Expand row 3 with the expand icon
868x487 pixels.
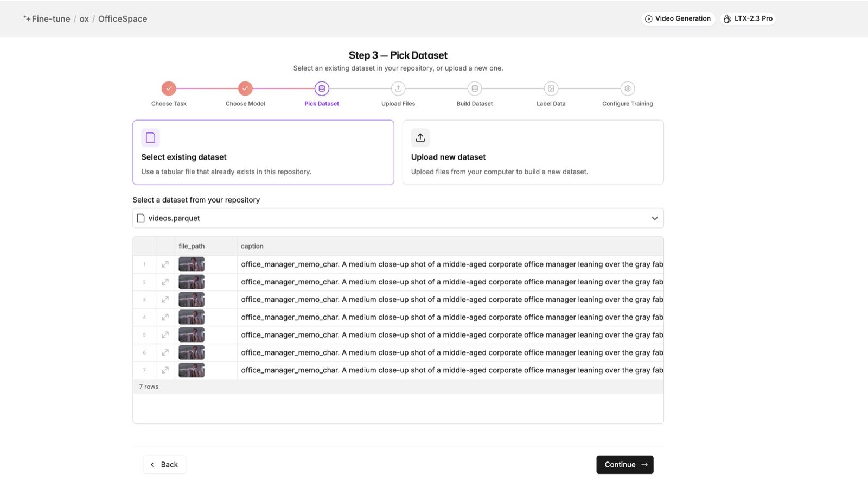click(x=165, y=300)
